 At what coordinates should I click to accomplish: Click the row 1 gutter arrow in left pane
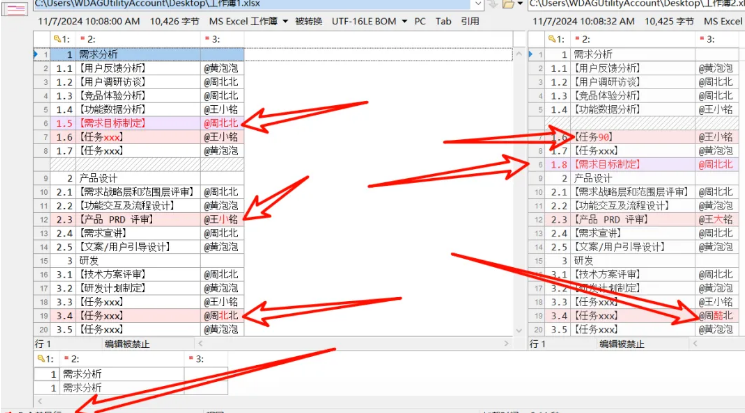coord(37,53)
